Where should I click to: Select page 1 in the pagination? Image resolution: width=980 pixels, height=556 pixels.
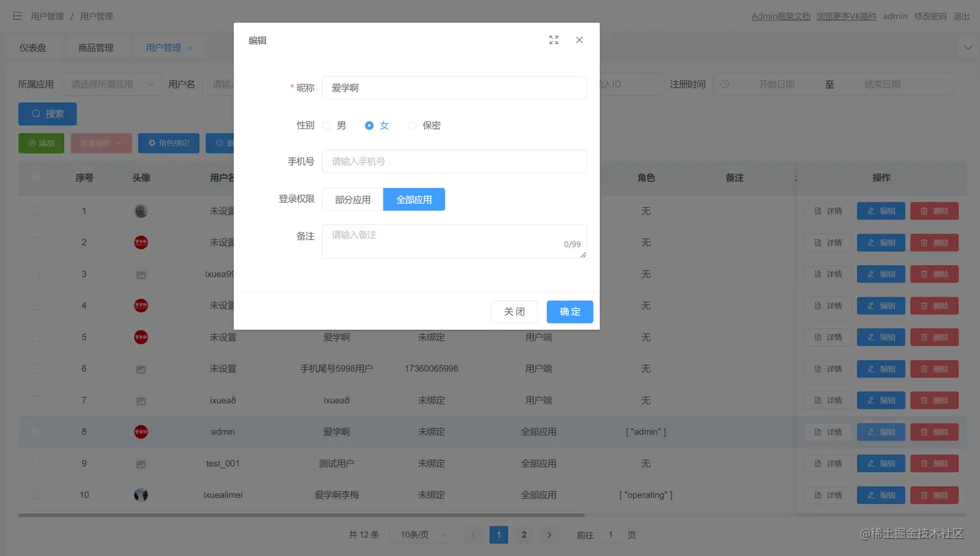click(498, 535)
